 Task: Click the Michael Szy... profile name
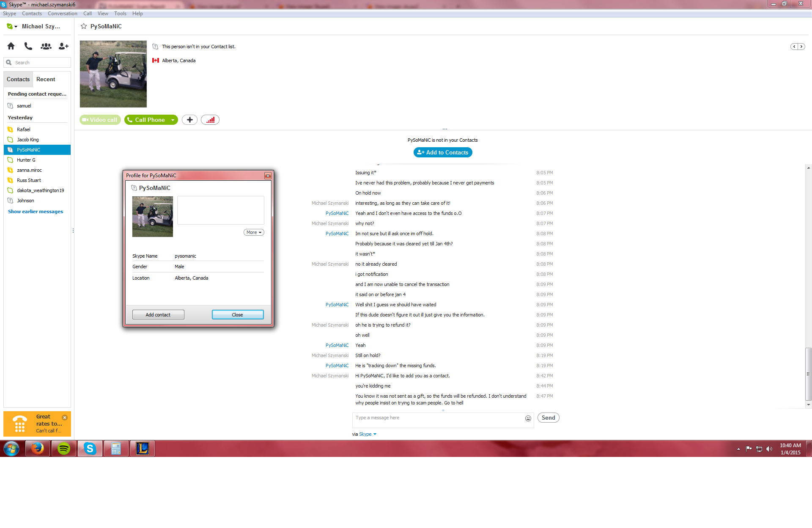click(x=41, y=26)
